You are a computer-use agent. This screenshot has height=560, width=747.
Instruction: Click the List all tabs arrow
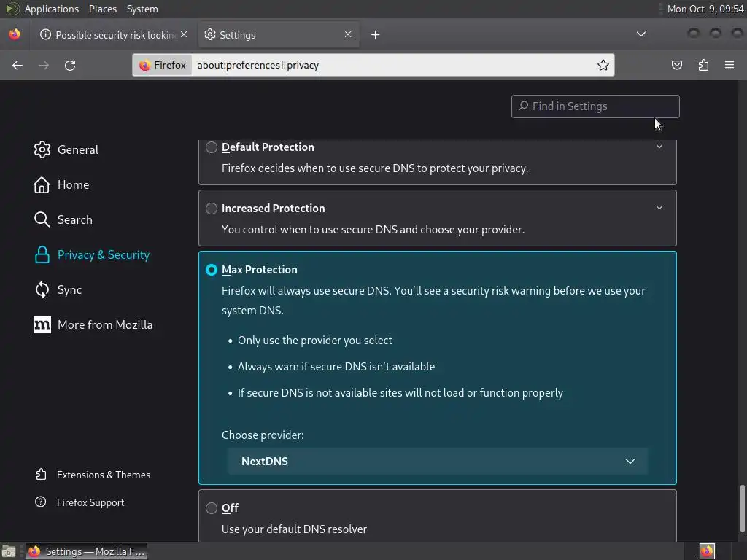641,34
